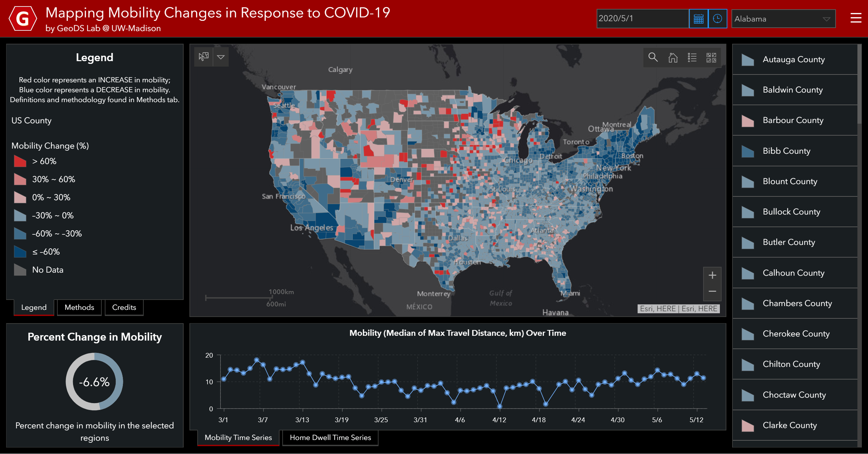Select Chilton County in the list

(795, 364)
